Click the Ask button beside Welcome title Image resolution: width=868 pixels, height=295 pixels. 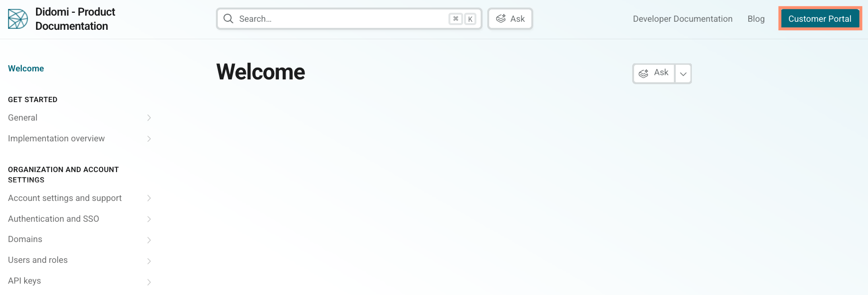click(x=654, y=73)
